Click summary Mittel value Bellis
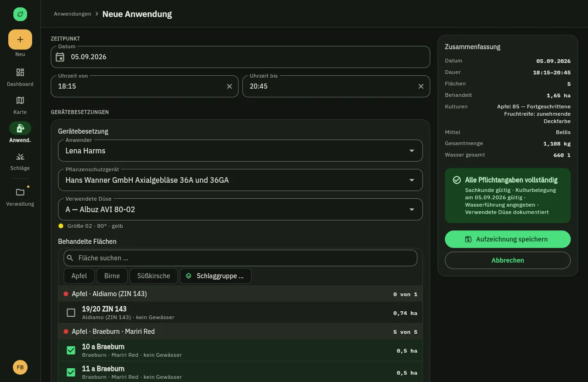The width and height of the screenshot is (588, 382). [563, 132]
